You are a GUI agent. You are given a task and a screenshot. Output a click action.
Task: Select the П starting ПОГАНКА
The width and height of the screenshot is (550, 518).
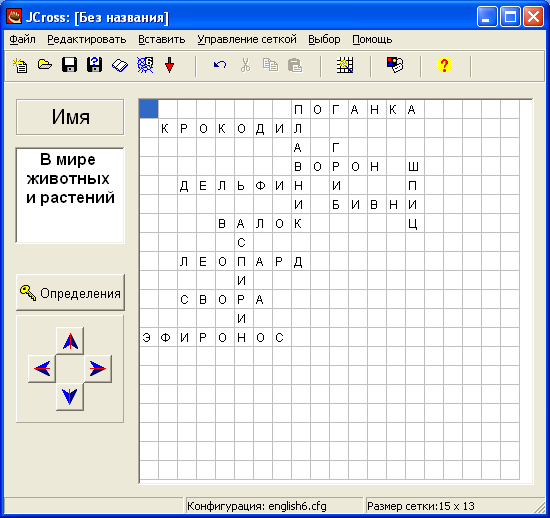point(301,109)
